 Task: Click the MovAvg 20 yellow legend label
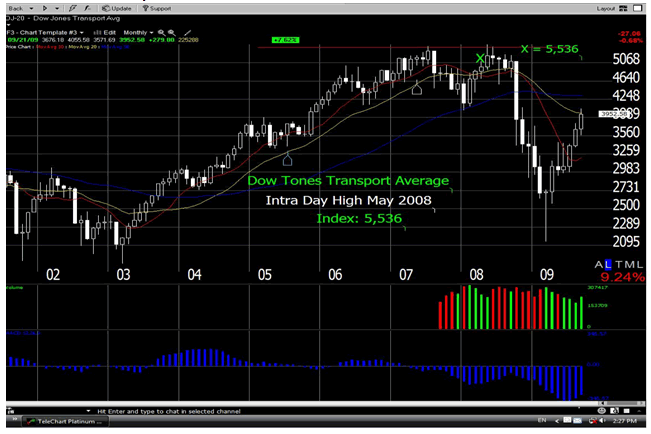83,47
